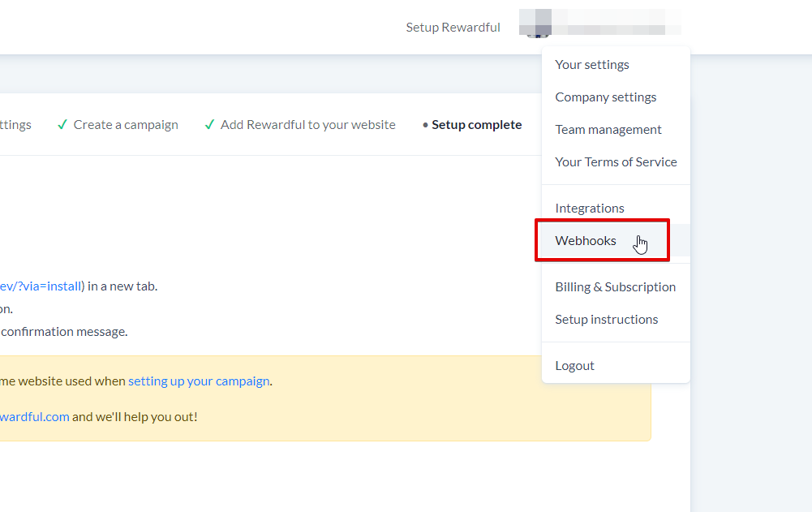The height and width of the screenshot is (512, 812).
Task: Open Billing & Subscription
Action: pyautogui.click(x=616, y=287)
